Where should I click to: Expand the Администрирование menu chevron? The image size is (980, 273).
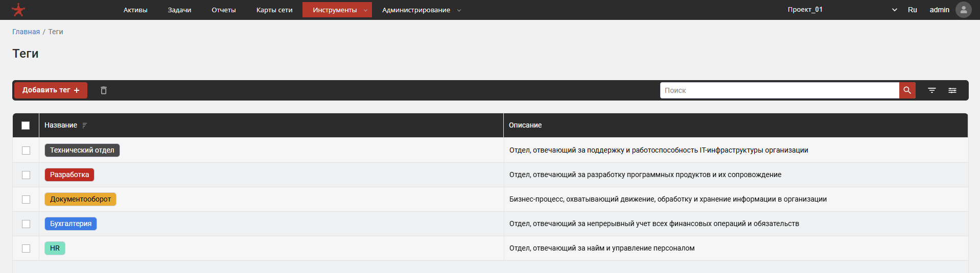pyautogui.click(x=459, y=10)
